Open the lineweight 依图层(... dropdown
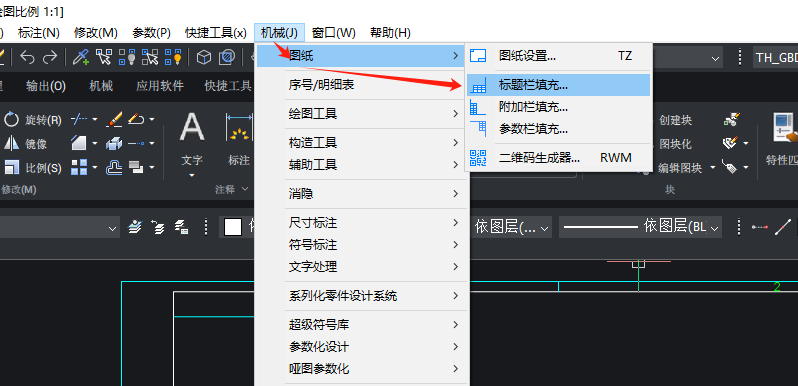Screen dimensions: 798x386 pos(512,227)
